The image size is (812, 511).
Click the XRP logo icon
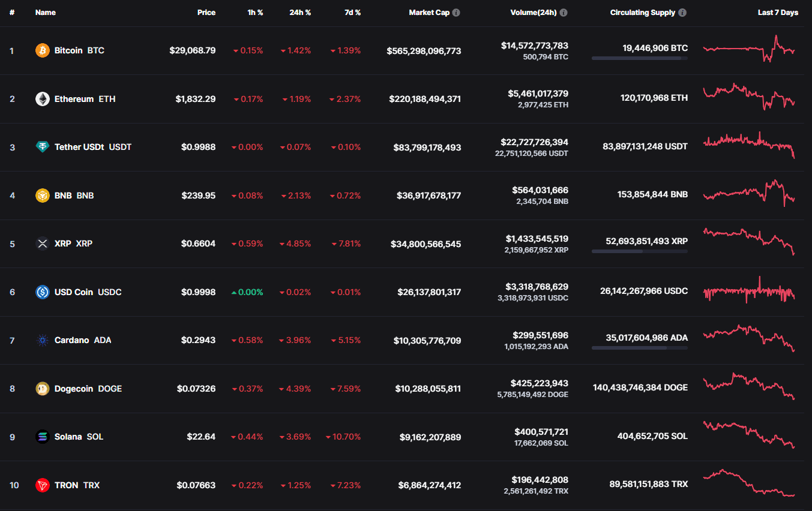click(42, 244)
